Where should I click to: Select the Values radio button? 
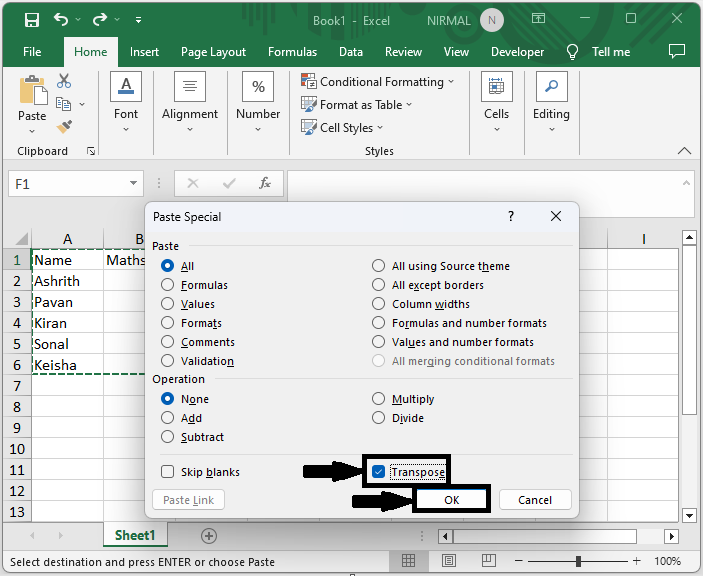pos(167,304)
